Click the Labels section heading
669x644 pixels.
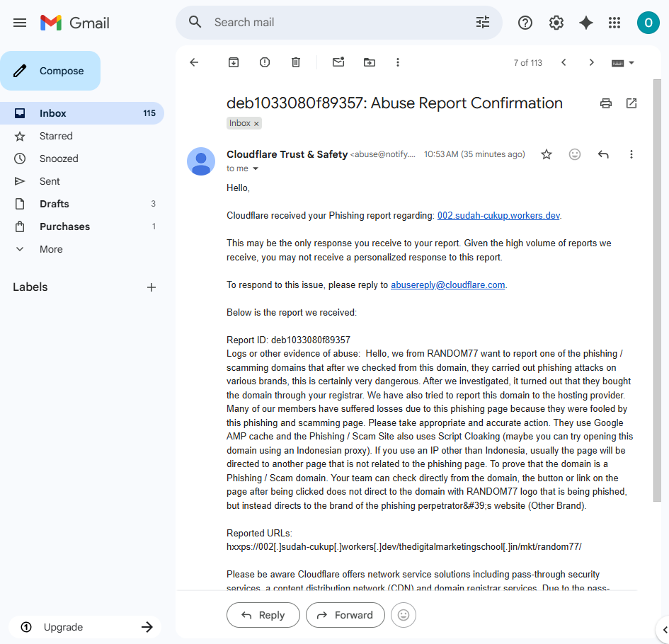point(30,287)
